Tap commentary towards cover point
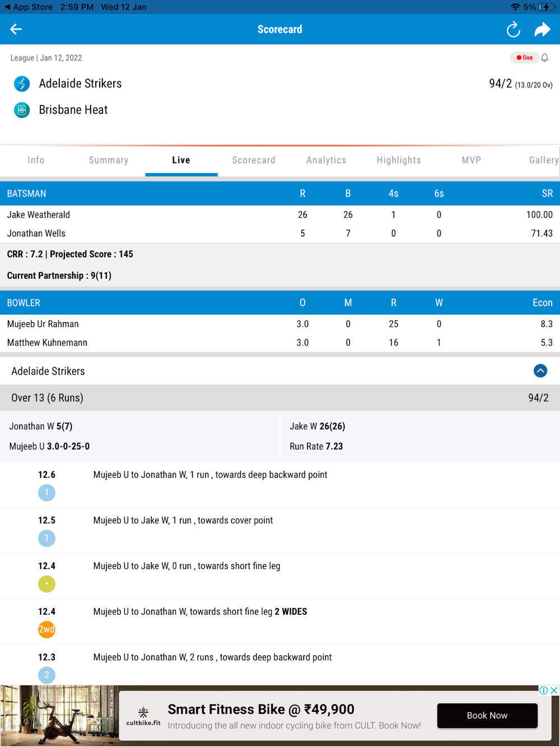 tap(183, 520)
